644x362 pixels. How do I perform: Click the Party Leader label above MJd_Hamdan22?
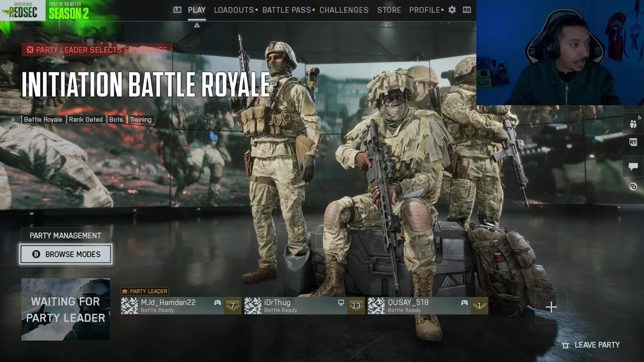145,291
